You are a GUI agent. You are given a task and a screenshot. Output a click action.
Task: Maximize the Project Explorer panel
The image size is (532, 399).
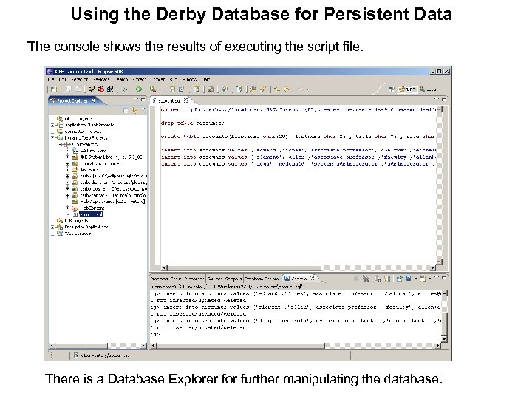(x=143, y=99)
